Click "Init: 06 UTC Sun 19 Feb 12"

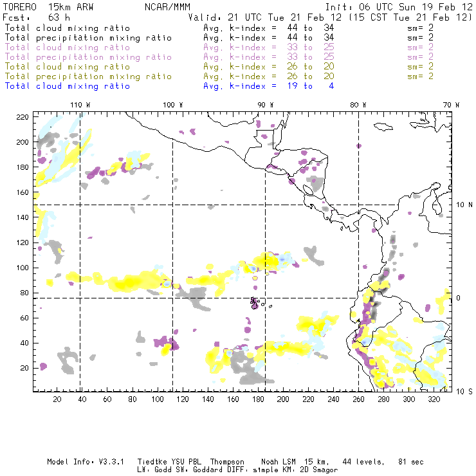399,7
